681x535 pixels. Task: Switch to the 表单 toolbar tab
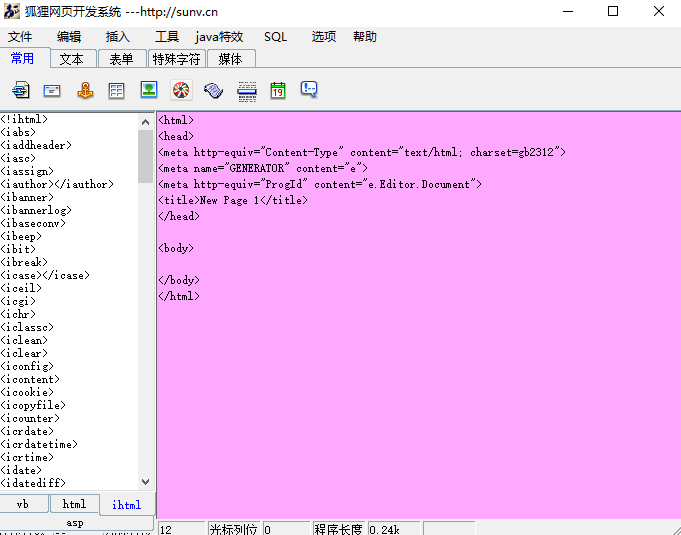pyautogui.click(x=122, y=59)
